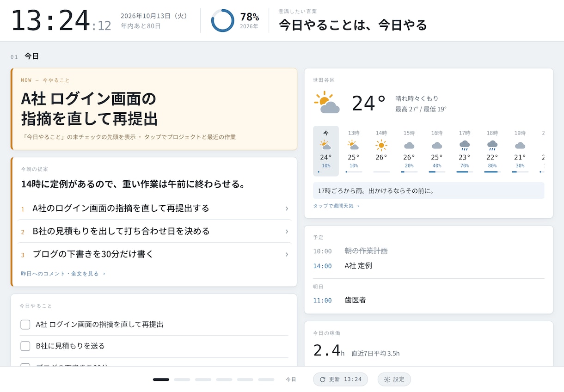This screenshot has height=392, width=564.
Task: Click the 18時 80% rain probability bar
Action: pos(492,172)
